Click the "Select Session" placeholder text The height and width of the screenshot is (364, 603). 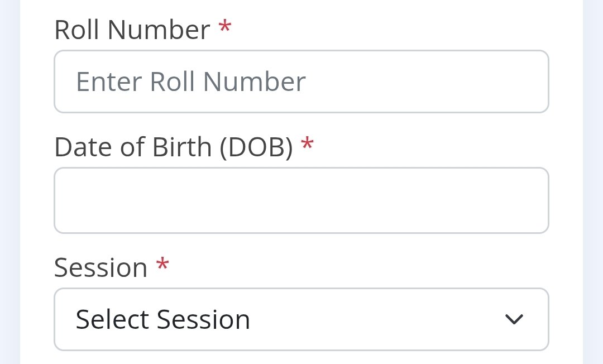pos(162,319)
